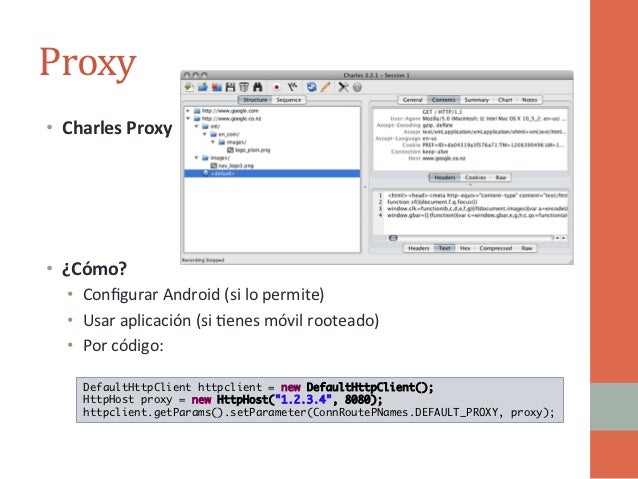The height and width of the screenshot is (479, 638).
Task: Open the Contents tab
Action: click(x=444, y=100)
